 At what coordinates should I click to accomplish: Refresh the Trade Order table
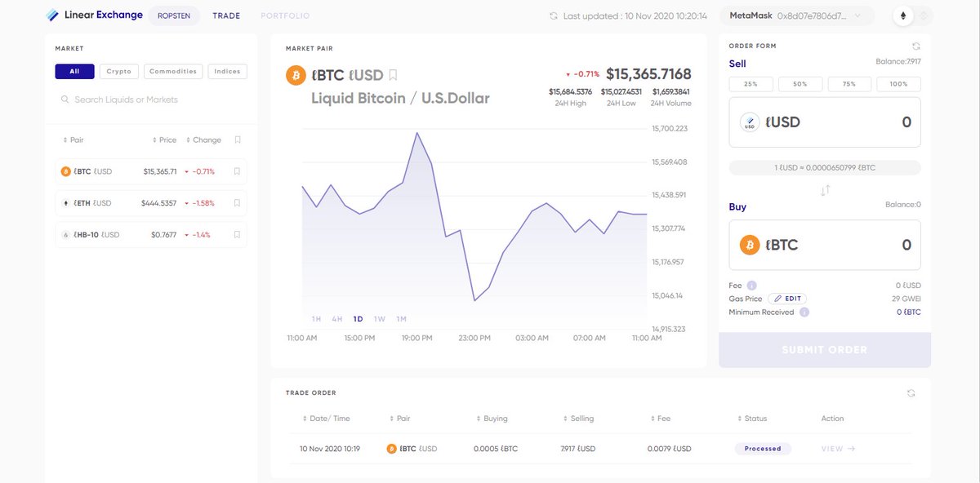[x=911, y=393]
